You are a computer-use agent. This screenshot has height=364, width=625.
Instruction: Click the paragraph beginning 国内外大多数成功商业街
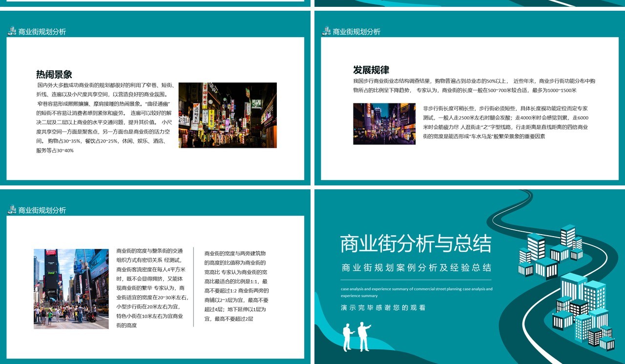(104, 118)
